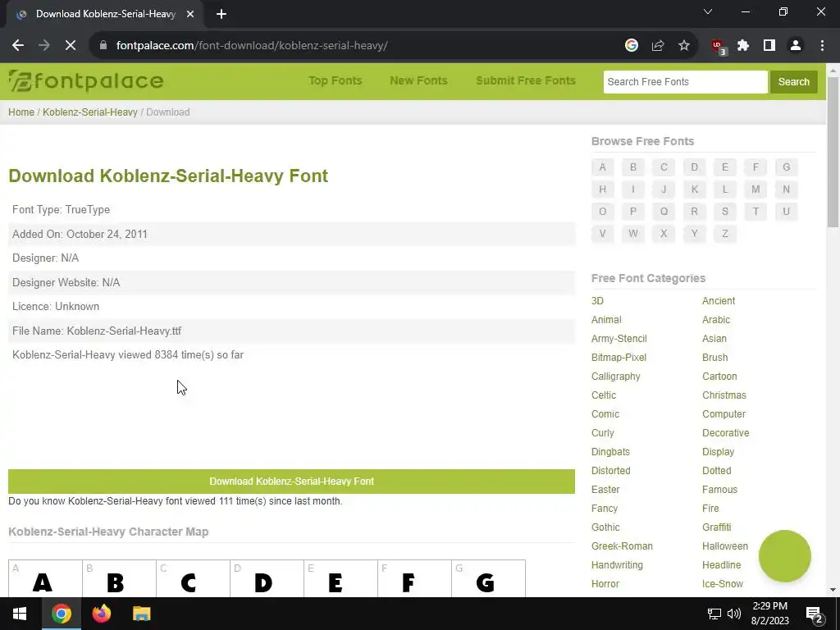Image resolution: width=840 pixels, height=630 pixels.
Task: Open the New Fonts menu item
Action: pyautogui.click(x=418, y=80)
